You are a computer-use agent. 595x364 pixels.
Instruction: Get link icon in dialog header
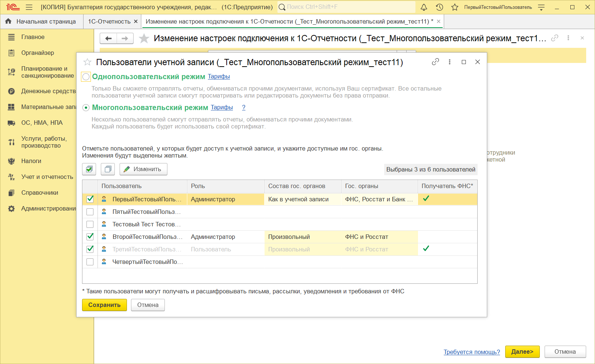pos(435,62)
